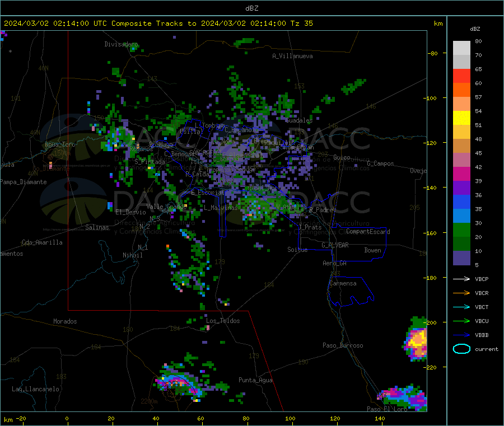Click the Paso_Barroso label
504x426 pixels.
click(x=343, y=345)
